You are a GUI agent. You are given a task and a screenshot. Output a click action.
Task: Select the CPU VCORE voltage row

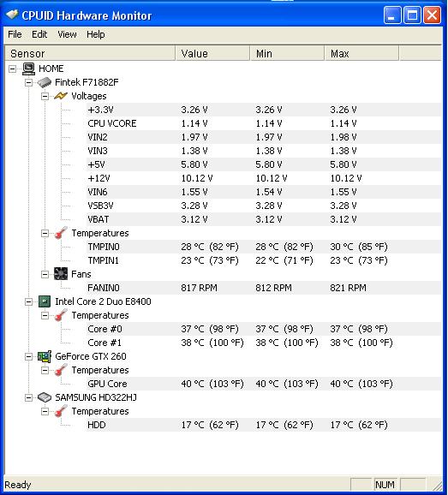click(223, 123)
